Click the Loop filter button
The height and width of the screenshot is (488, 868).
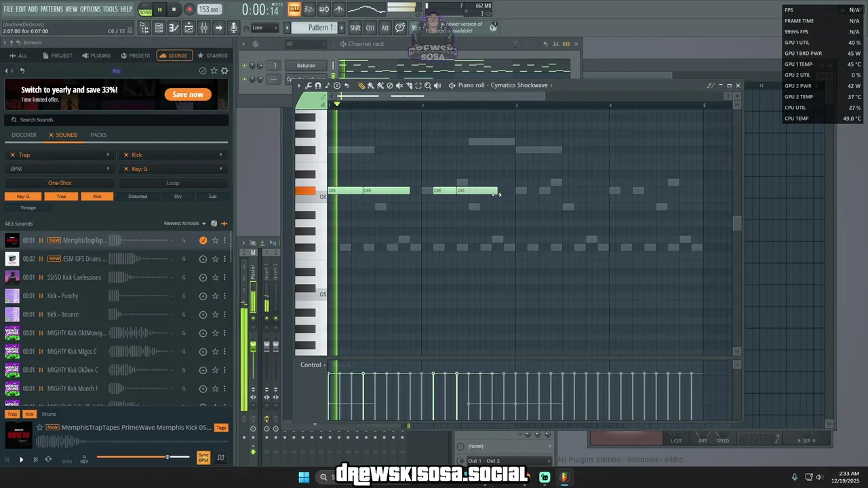[173, 183]
